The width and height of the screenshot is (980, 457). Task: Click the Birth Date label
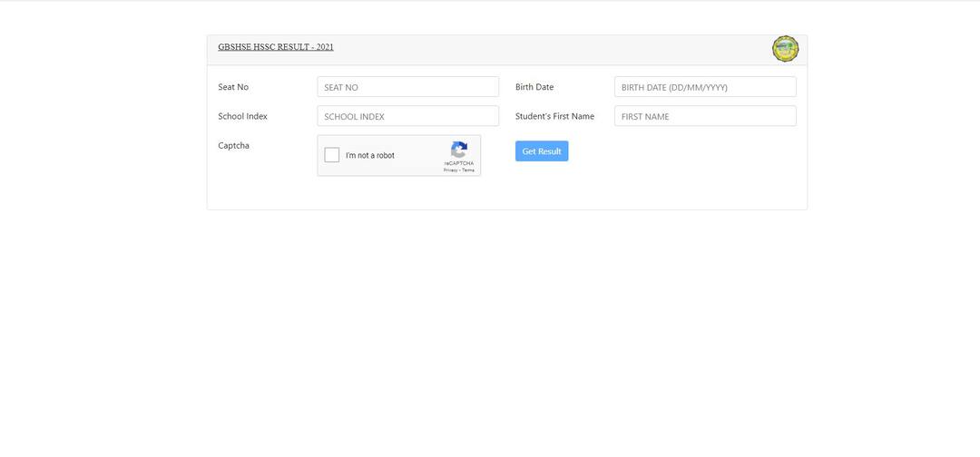(x=534, y=87)
